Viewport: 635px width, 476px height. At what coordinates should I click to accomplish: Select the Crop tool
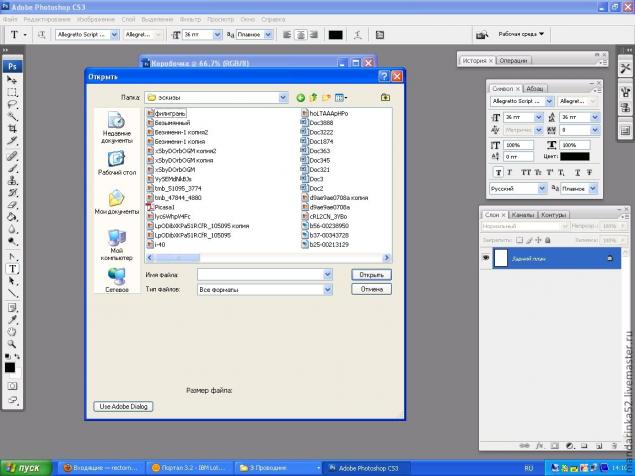coord(12,129)
